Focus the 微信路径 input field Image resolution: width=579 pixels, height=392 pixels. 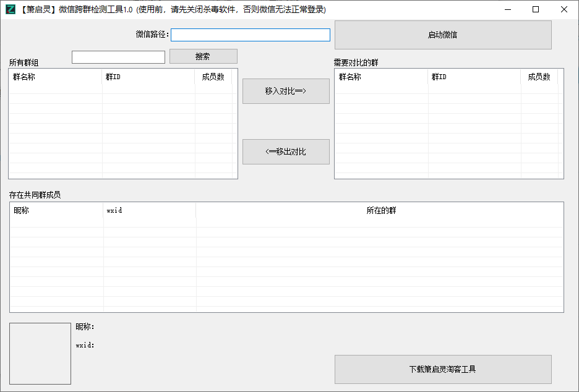251,35
